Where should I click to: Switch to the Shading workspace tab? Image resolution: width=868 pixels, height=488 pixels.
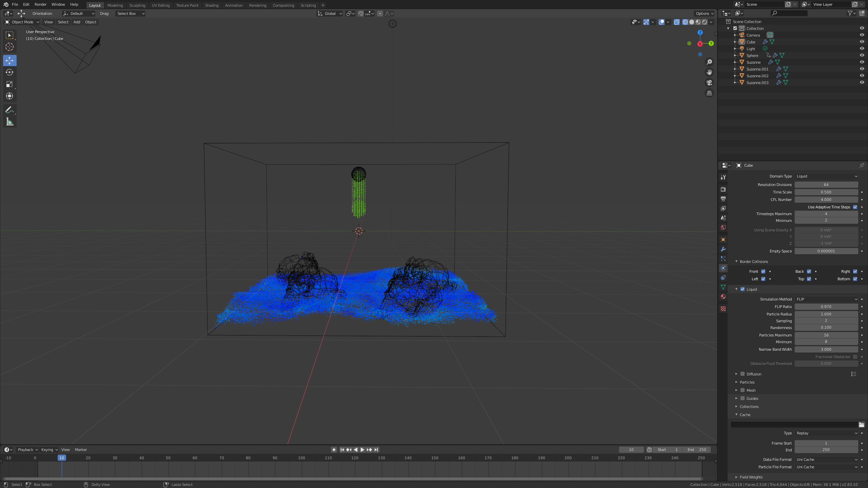click(212, 5)
